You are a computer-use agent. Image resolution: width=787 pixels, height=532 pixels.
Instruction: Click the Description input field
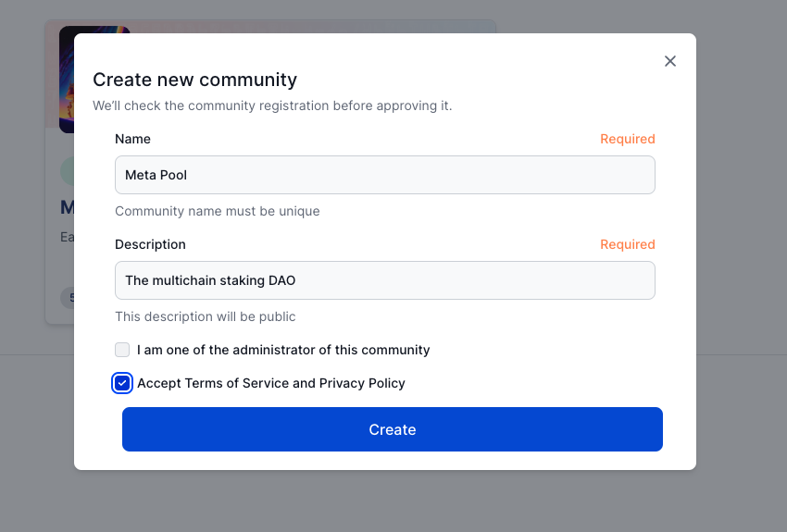pos(385,280)
